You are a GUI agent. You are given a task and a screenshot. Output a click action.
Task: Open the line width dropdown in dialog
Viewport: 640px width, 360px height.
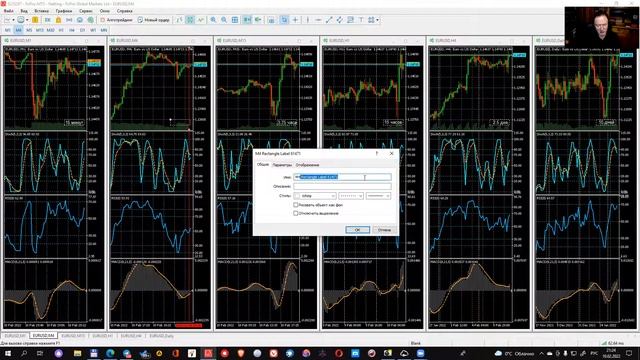(x=378, y=196)
